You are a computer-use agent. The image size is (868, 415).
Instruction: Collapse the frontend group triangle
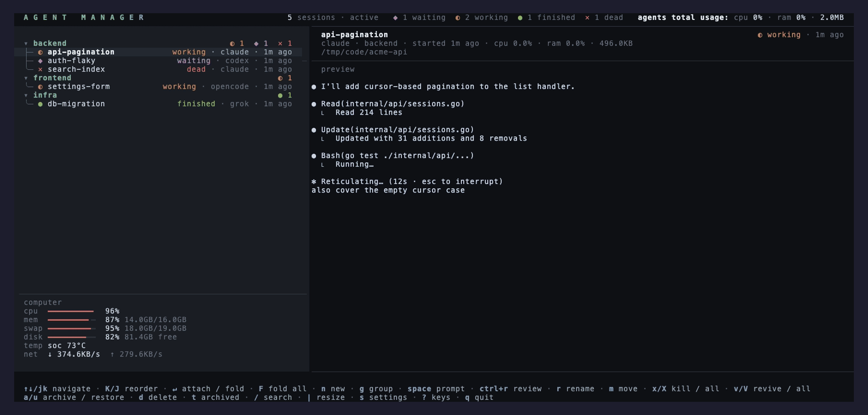tap(26, 78)
